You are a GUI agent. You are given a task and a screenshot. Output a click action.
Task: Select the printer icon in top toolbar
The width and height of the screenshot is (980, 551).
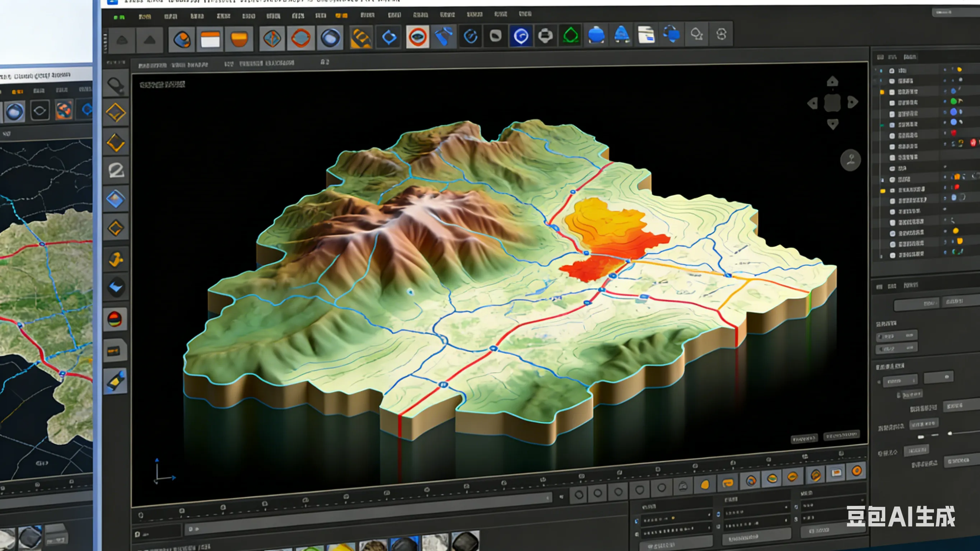click(x=545, y=36)
